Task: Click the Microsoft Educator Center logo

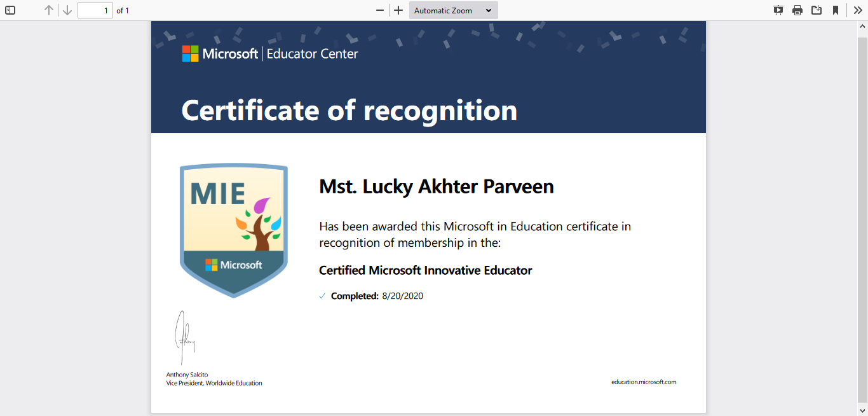Action: pyautogui.click(x=270, y=54)
